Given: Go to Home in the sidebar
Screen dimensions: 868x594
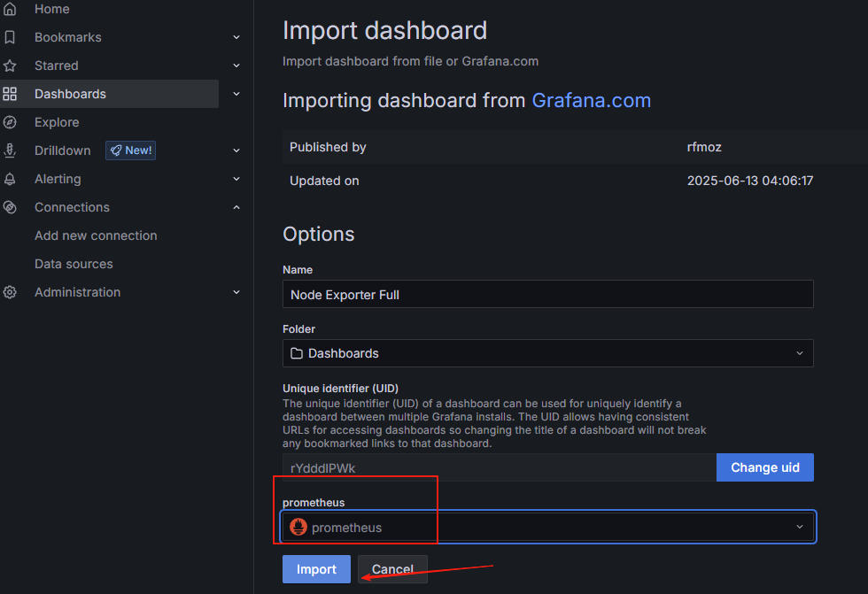Looking at the screenshot, I should 52,9.
